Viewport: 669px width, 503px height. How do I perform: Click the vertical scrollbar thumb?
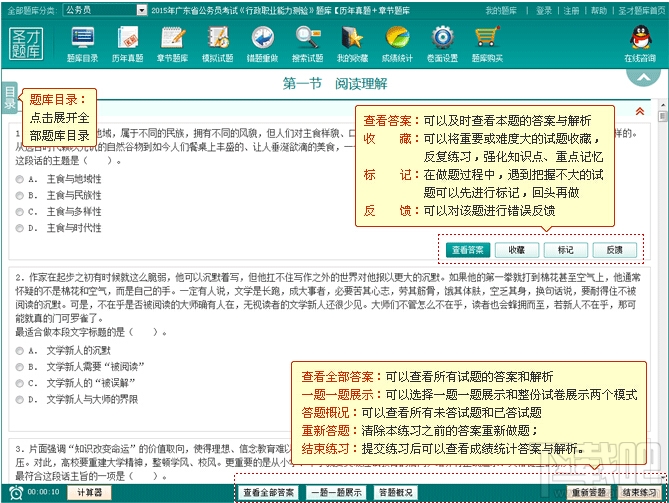pyautogui.click(x=663, y=116)
